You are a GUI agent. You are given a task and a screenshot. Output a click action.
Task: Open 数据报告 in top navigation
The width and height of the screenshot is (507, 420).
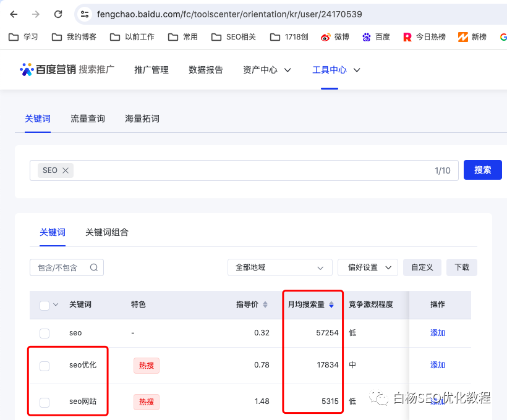pyautogui.click(x=206, y=70)
